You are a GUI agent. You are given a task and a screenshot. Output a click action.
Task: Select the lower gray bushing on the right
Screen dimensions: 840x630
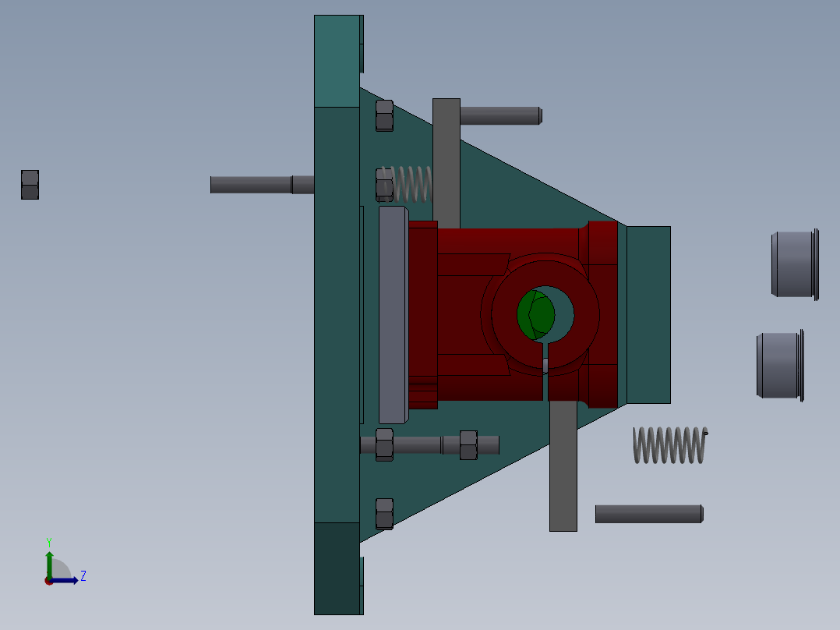pyautogui.click(x=778, y=366)
